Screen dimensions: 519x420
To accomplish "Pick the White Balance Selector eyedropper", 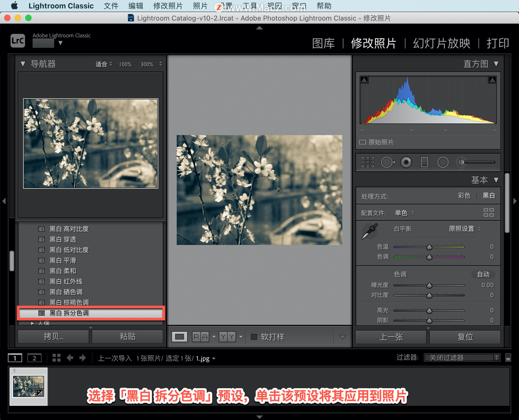I will pyautogui.click(x=369, y=231).
